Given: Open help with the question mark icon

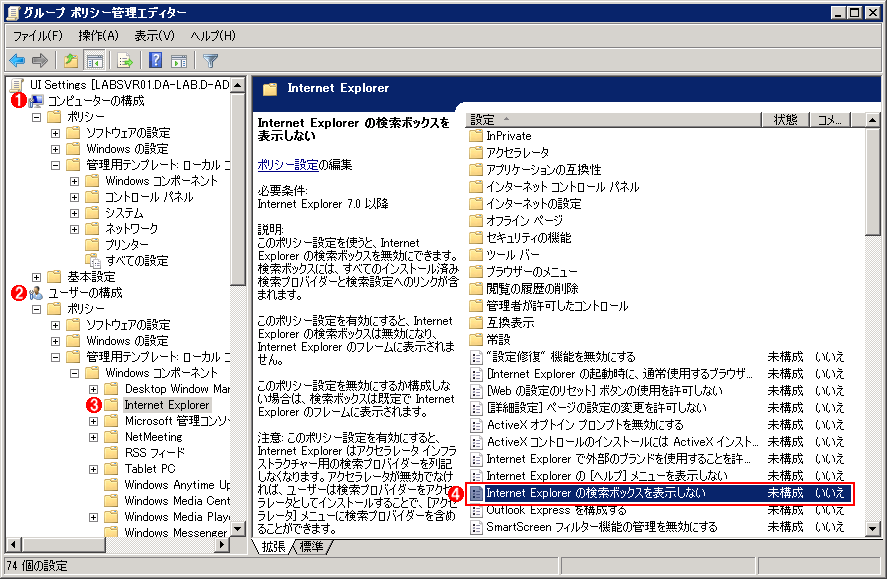Looking at the screenshot, I should click(155, 60).
